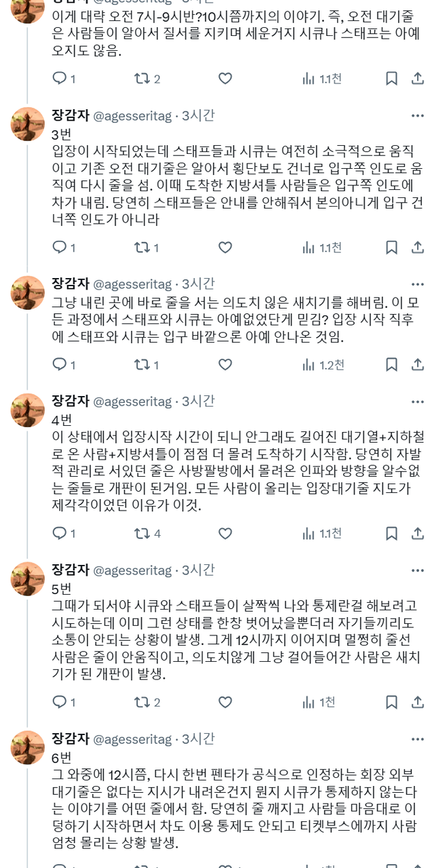
Task: Open the 3시간 timestamp on the 3번 tweet
Action: (x=198, y=116)
